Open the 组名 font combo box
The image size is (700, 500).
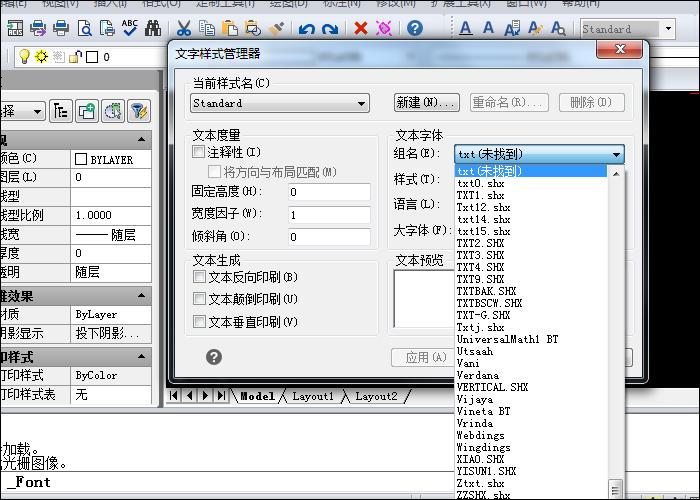tap(539, 154)
